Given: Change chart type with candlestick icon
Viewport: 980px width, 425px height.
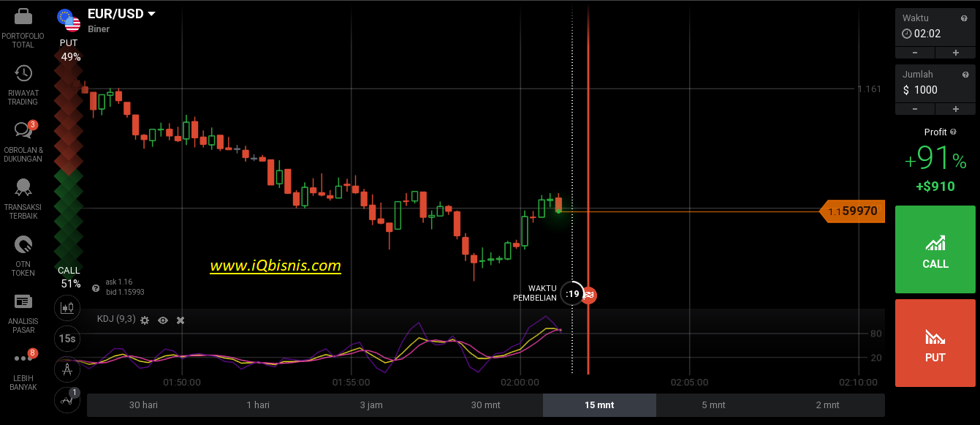Looking at the screenshot, I should pos(67,308).
